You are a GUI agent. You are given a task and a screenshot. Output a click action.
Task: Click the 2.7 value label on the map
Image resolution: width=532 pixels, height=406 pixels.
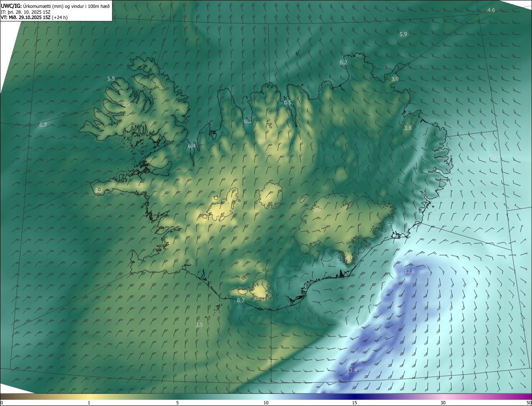(271, 362)
